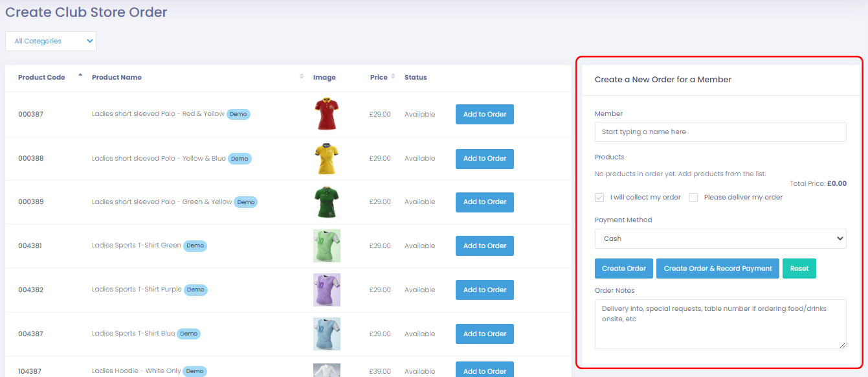This screenshot has height=377, width=868.
Task: Click the green and yellow polo image
Action: pos(326,202)
